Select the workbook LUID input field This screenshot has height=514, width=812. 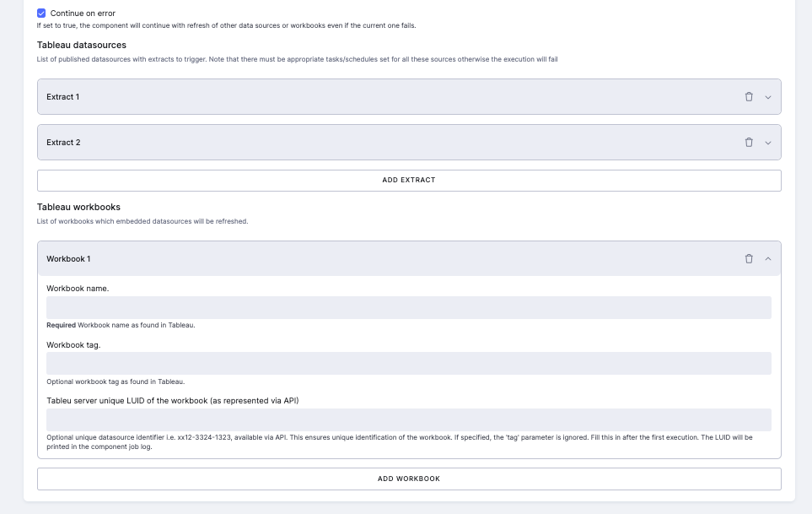pyautogui.click(x=409, y=420)
